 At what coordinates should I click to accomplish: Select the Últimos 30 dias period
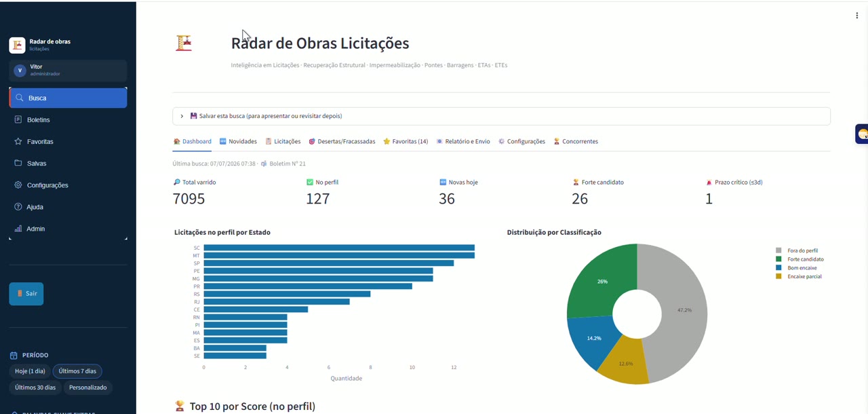[x=35, y=388]
